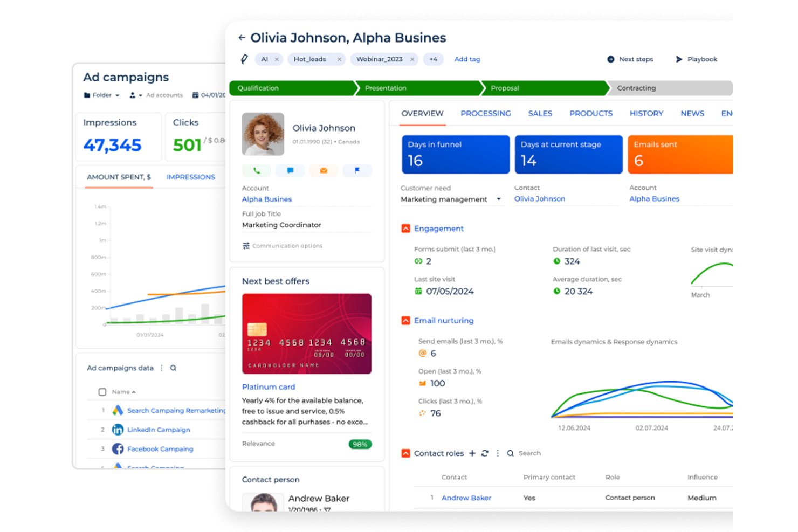Open chat with Olivia Johnson

(x=290, y=171)
